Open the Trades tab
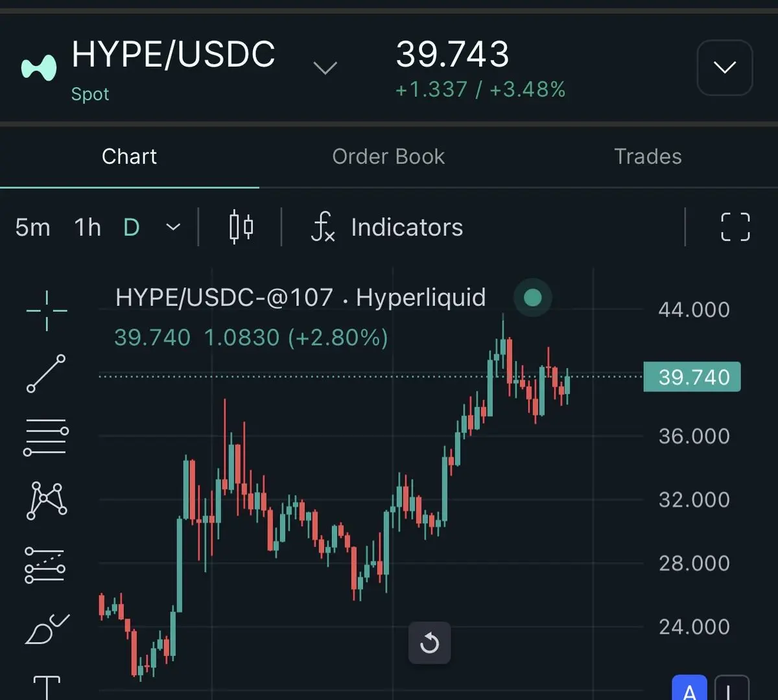The width and height of the screenshot is (778, 700). click(648, 156)
